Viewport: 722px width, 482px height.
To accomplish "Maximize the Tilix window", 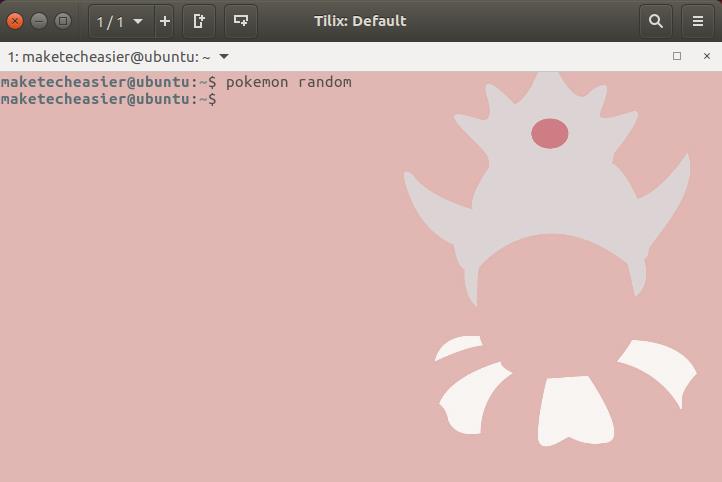I will click(x=63, y=21).
